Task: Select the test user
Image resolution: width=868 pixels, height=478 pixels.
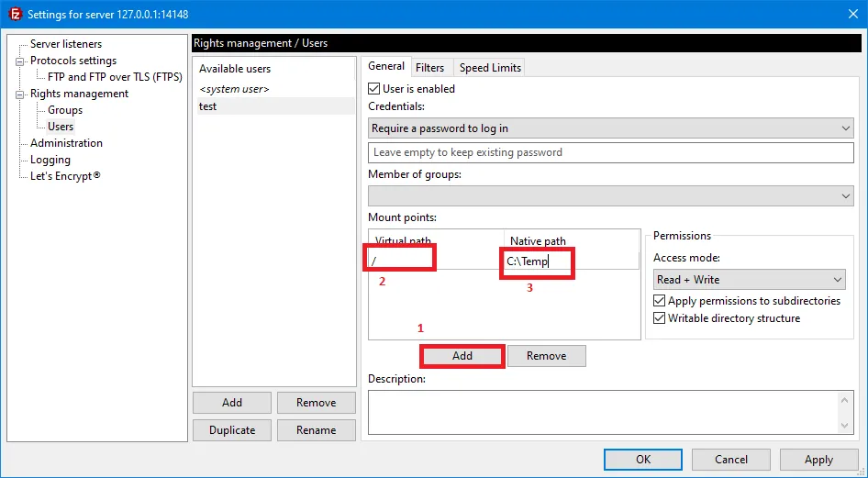Action: (x=275, y=106)
